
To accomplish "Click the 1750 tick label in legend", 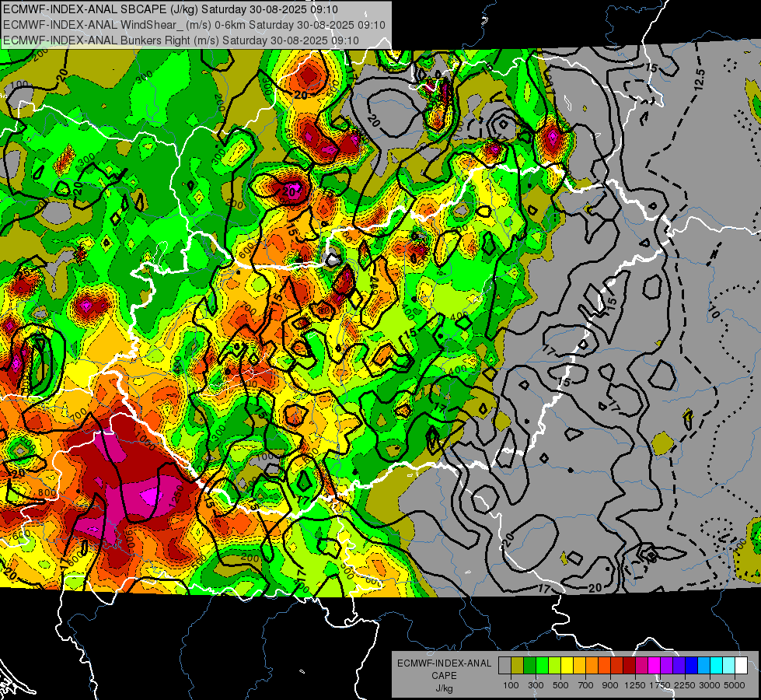I will click(660, 685).
